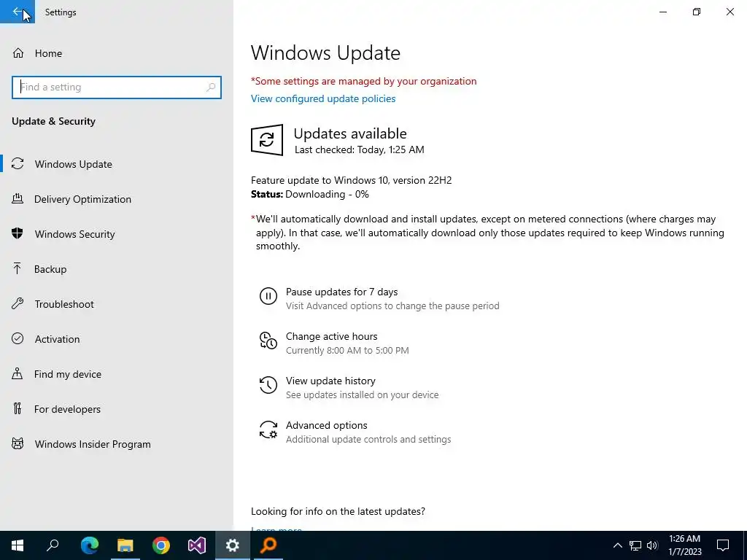Click the Delivery Optimization sidebar icon
This screenshot has width=747, height=560.
18,199
